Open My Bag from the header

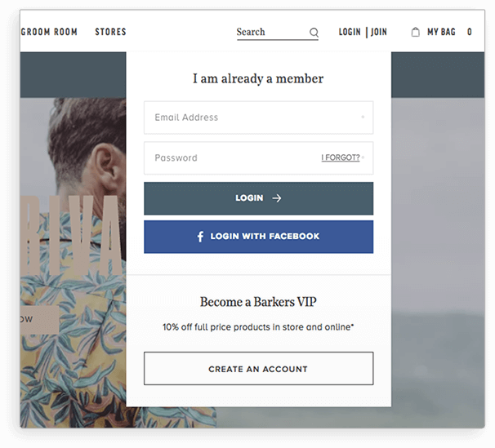(x=441, y=32)
